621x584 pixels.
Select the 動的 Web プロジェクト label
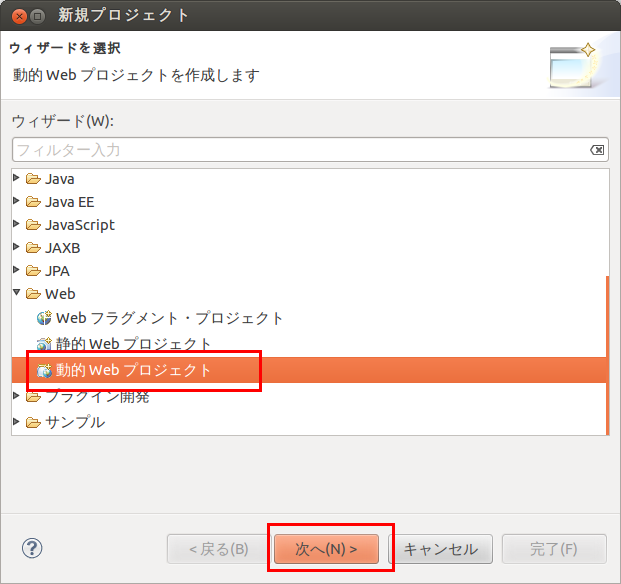tap(133, 370)
